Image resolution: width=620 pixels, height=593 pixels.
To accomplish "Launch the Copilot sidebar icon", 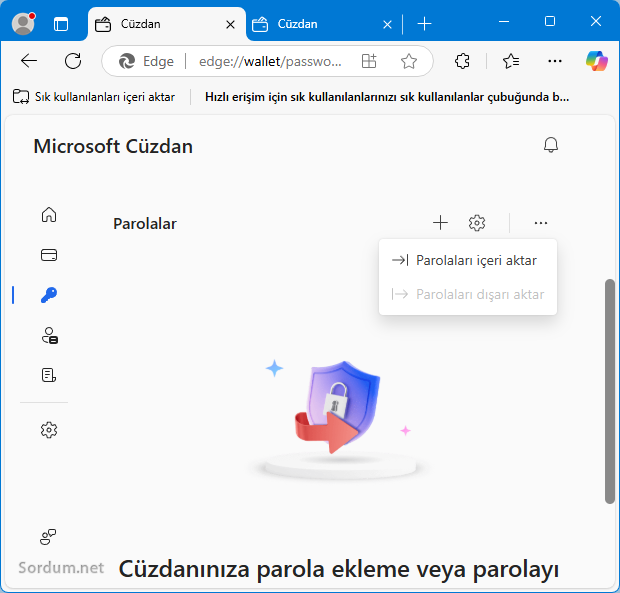I will (597, 61).
